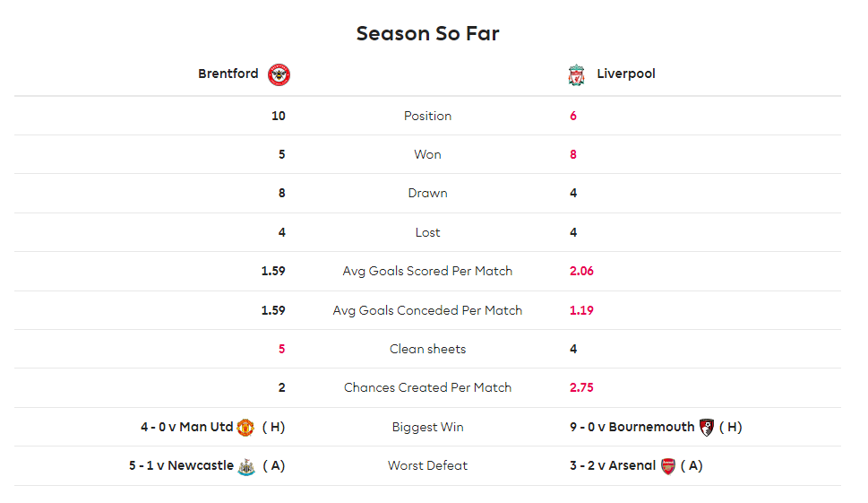Open the Brentford team name link
This screenshot has width=868, height=503.
point(228,74)
